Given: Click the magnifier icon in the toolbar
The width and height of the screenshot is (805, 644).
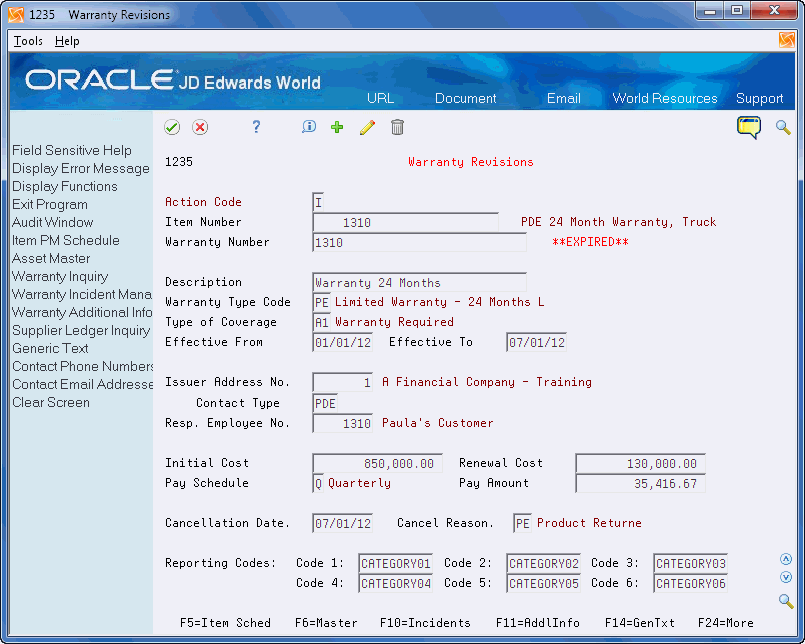Looking at the screenshot, I should [x=783, y=127].
